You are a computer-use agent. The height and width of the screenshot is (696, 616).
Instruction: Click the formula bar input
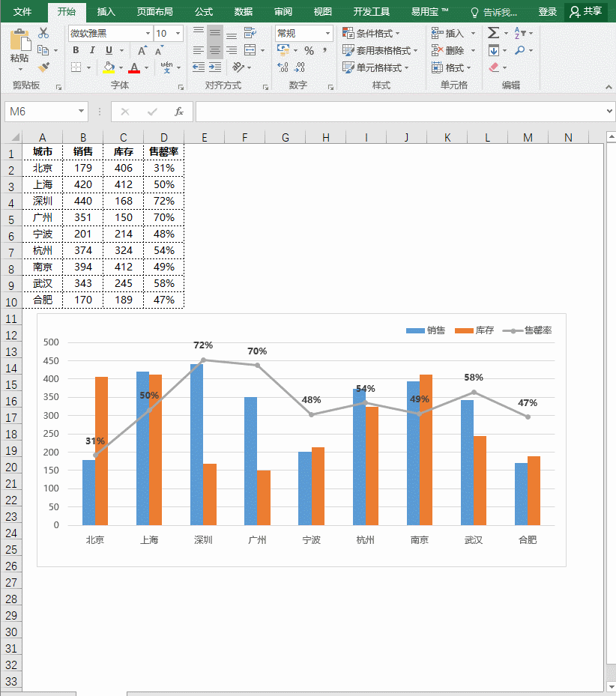point(399,112)
